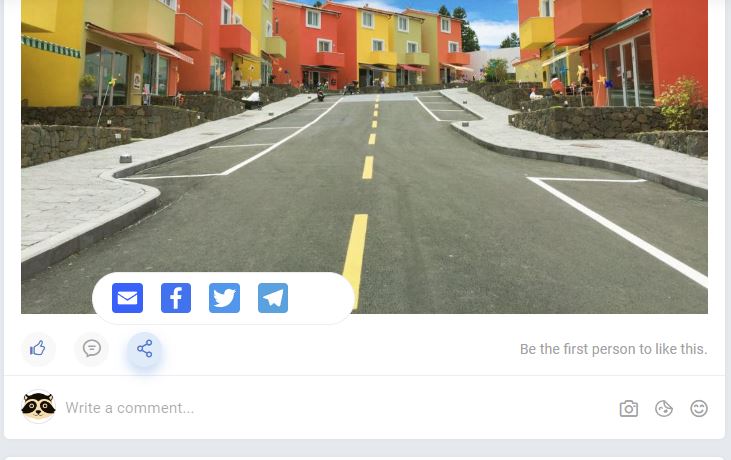Click the yellow center road line in the photo
Viewport: 731px width, 460px height.
pyautogui.click(x=355, y=261)
